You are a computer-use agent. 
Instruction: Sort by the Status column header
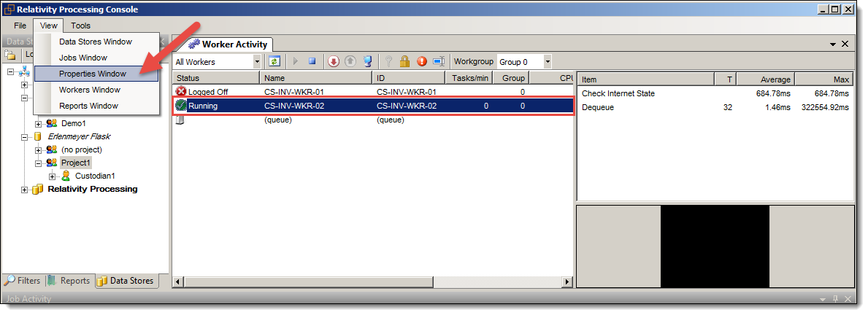[216, 78]
